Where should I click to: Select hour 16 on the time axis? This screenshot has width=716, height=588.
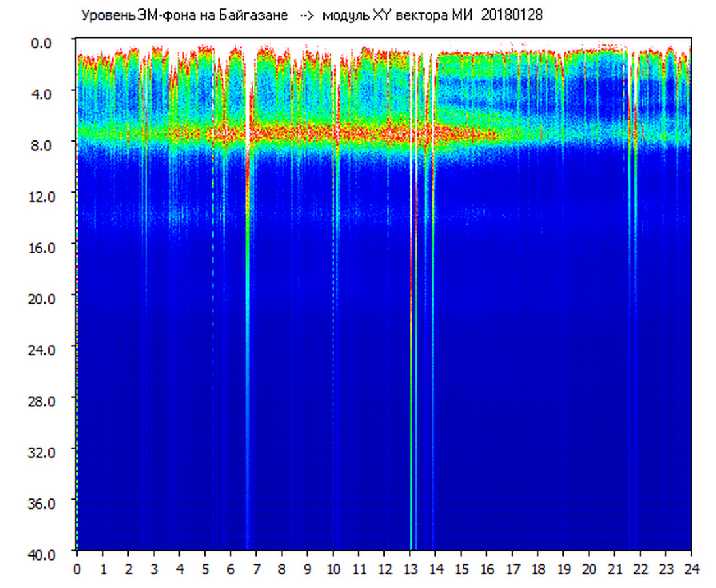pos(487,569)
